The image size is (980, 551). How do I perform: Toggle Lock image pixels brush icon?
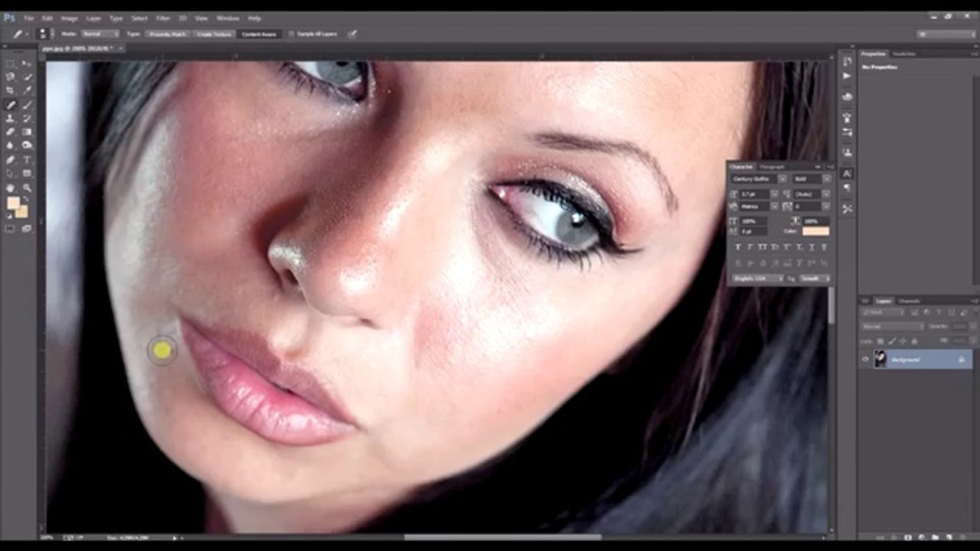pos(890,341)
